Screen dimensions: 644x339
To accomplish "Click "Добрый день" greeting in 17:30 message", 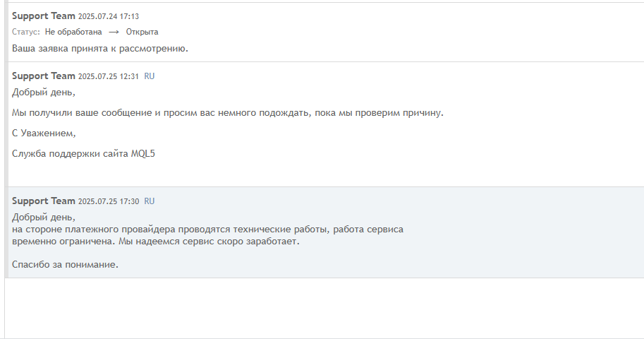I will pyautogui.click(x=44, y=217).
